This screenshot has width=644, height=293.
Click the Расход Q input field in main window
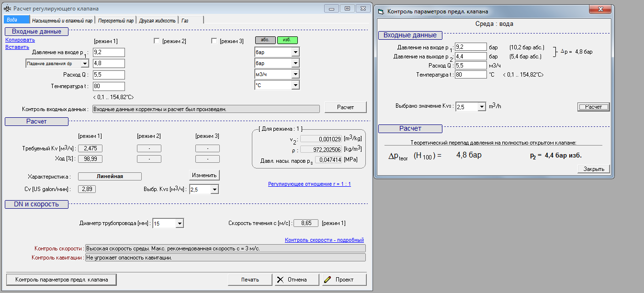[109, 75]
